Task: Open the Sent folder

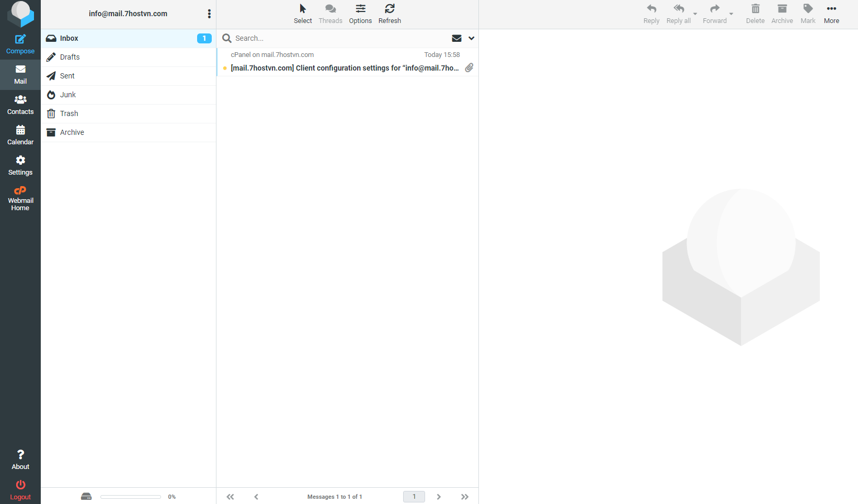Action: (x=128, y=76)
